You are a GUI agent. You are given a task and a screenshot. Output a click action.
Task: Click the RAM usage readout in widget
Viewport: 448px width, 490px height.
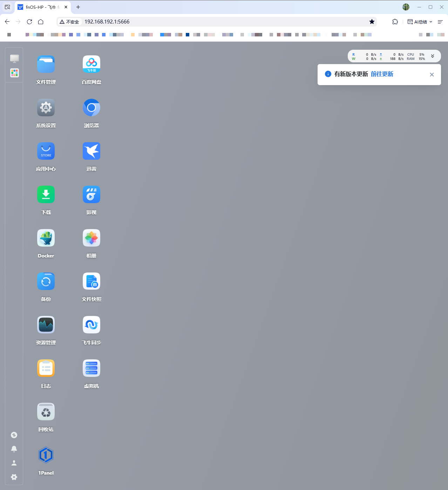[x=416, y=59]
